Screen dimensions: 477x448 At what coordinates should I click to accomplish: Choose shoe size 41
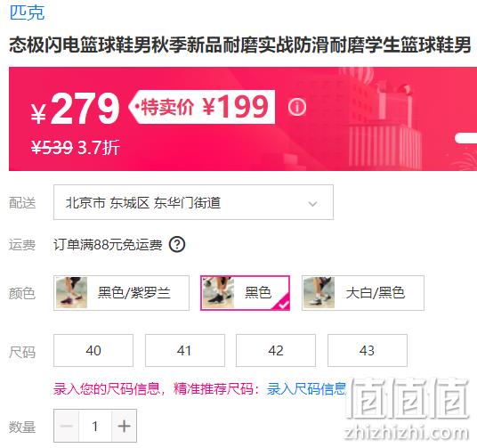pyautogui.click(x=185, y=351)
